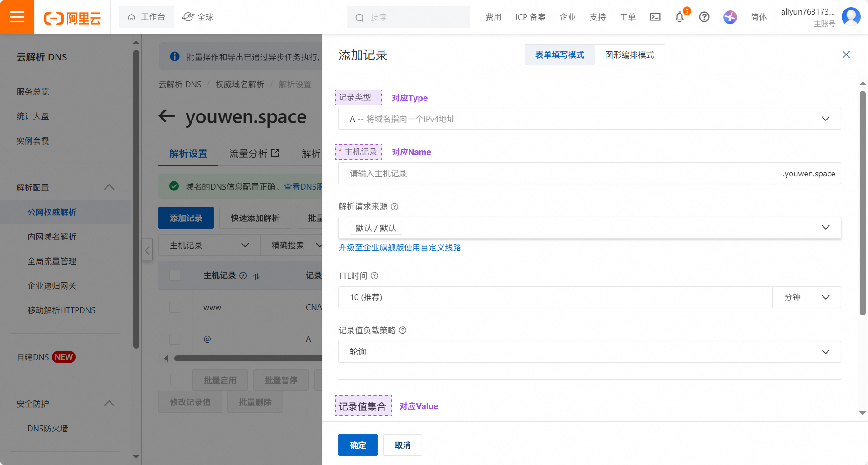
Task: Open 工单 in top menu
Action: (628, 17)
